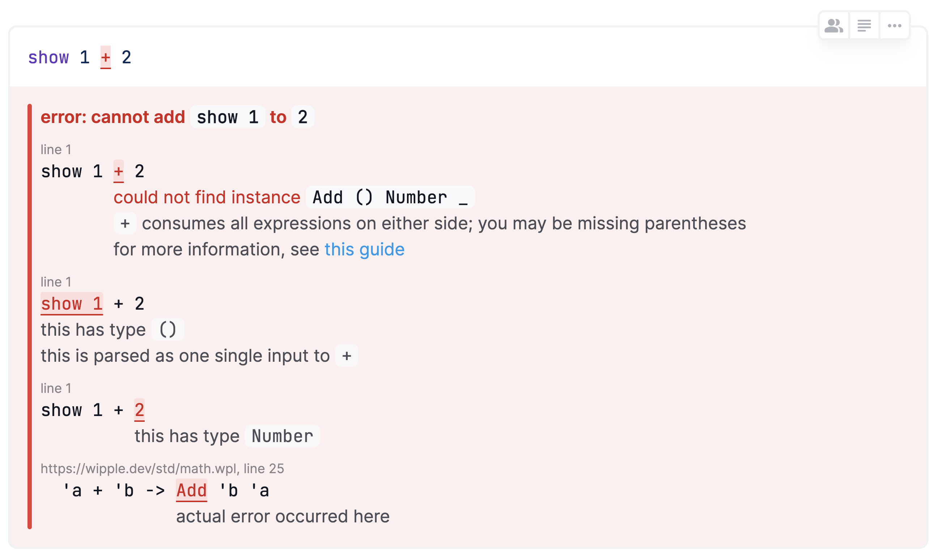Click the red plus operator icon in code
This screenshot has height=560, width=937.
[x=105, y=59]
